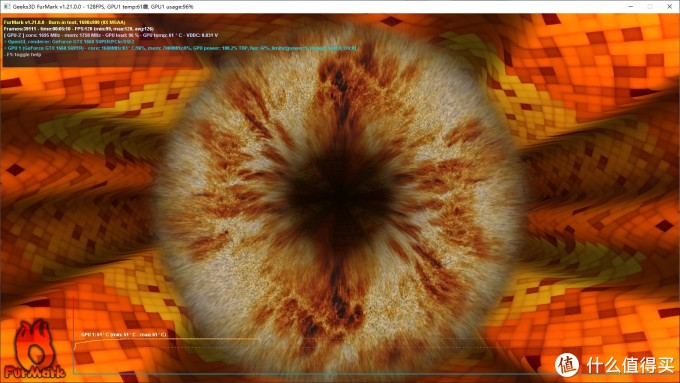Click the Frames and FPS statistics line
This screenshot has width=680, height=383.
point(78,29)
